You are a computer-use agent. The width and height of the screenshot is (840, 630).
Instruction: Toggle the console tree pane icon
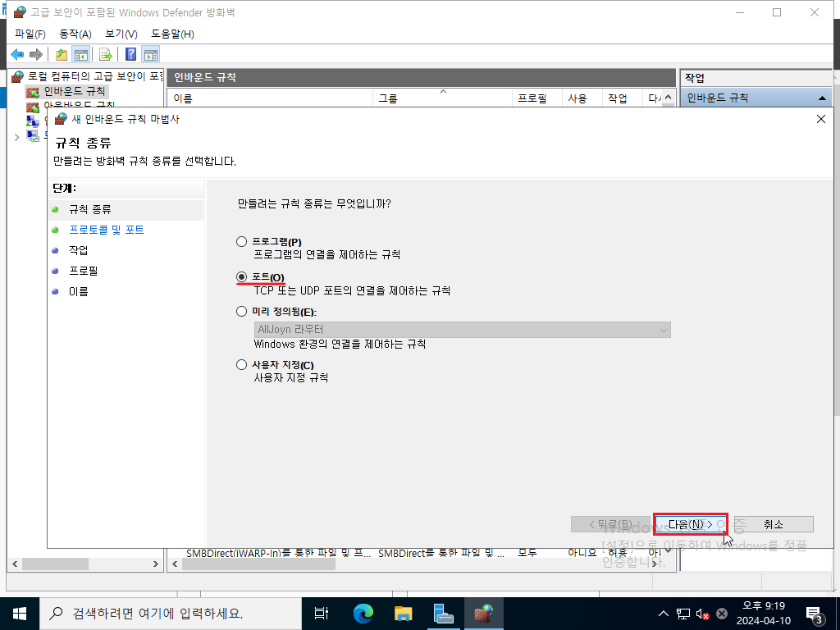tap(81, 54)
